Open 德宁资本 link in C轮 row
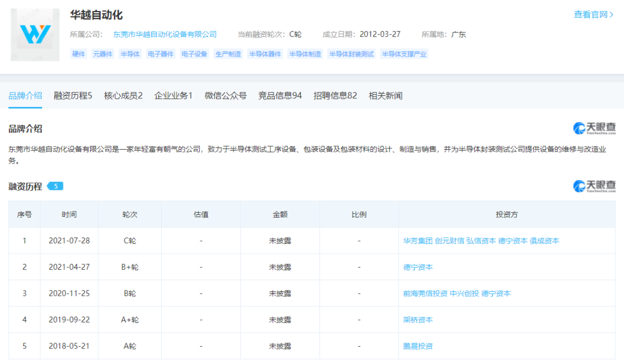The image size is (624, 364). tap(512, 241)
